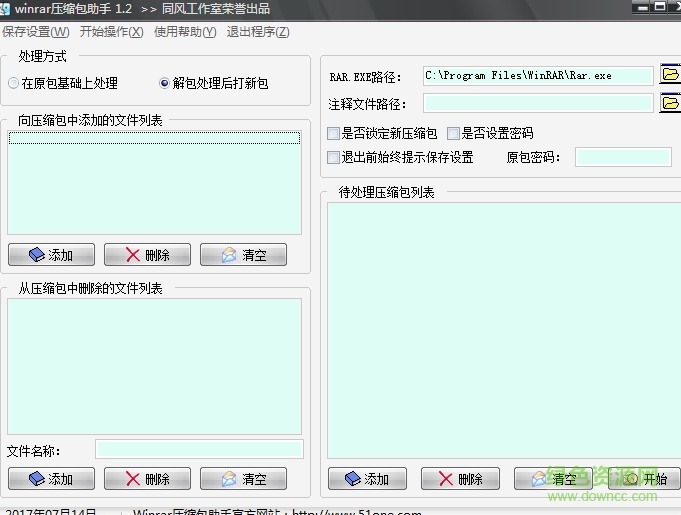
Task: Click 清空 button under 向压缩包中添加的文件列表
Action: point(243,255)
